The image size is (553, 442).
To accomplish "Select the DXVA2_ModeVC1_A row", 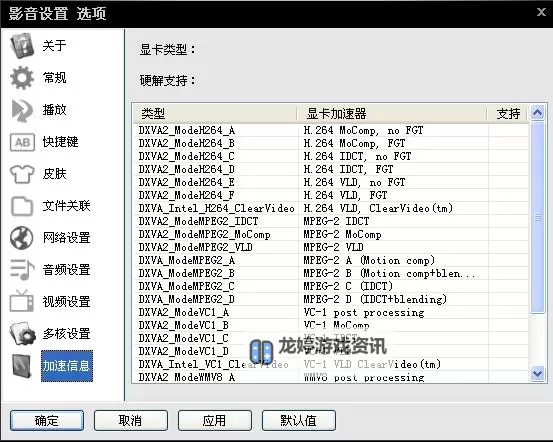I will pyautogui.click(x=331, y=313).
